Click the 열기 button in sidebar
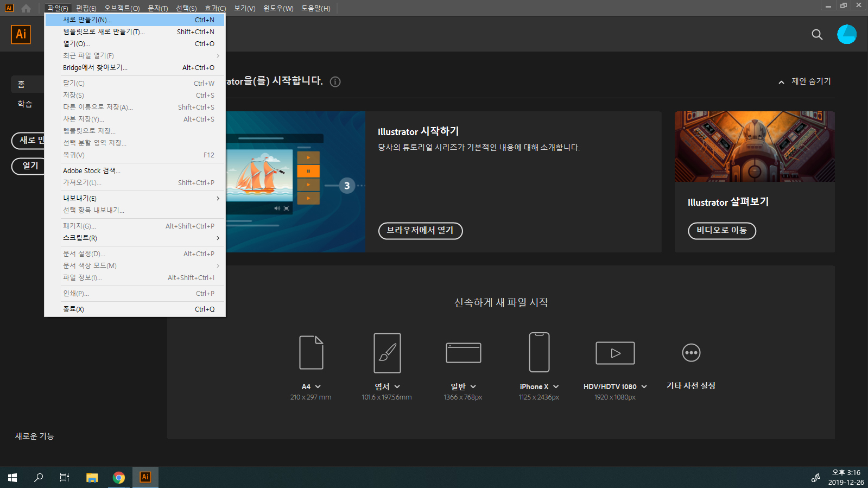Viewport: 868px width, 488px height. click(28, 166)
